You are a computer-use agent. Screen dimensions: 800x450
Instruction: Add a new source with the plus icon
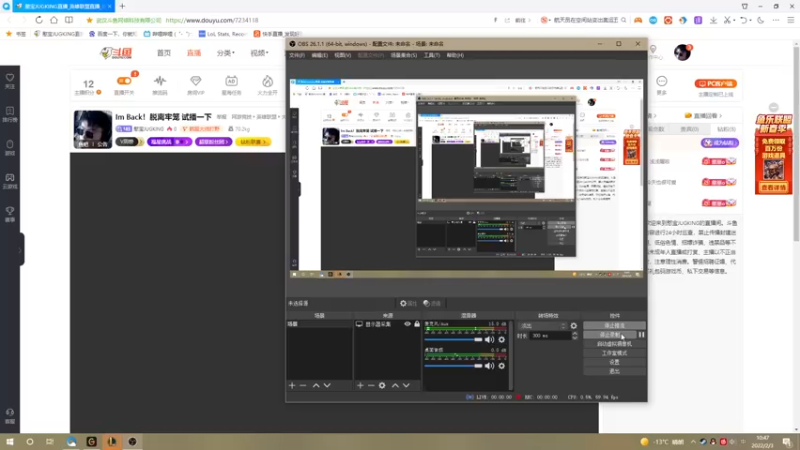point(360,386)
